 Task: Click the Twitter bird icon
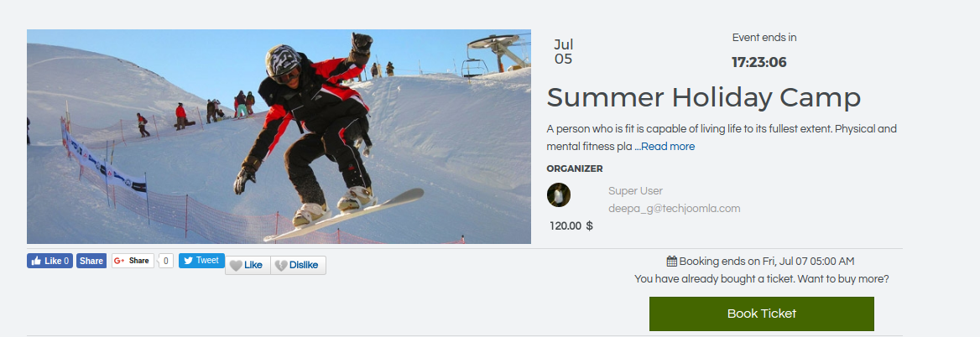[x=188, y=261]
